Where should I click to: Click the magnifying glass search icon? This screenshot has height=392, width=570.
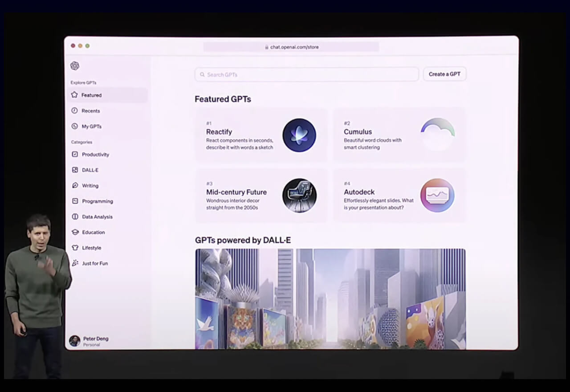[x=202, y=75]
